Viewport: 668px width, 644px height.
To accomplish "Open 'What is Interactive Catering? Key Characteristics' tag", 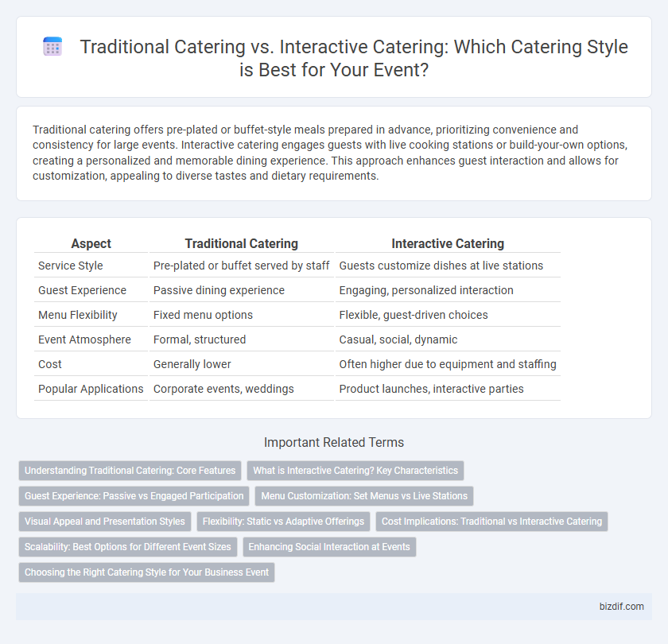I will [355, 471].
